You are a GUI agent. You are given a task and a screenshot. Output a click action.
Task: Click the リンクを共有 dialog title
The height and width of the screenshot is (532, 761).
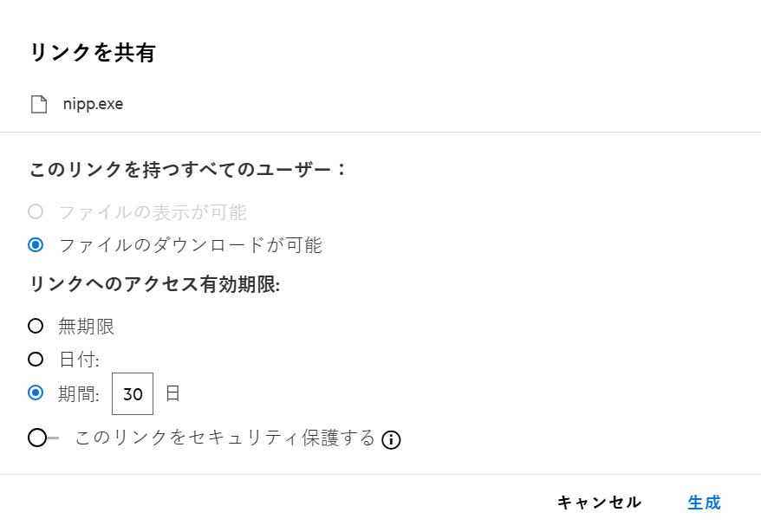click(92, 53)
